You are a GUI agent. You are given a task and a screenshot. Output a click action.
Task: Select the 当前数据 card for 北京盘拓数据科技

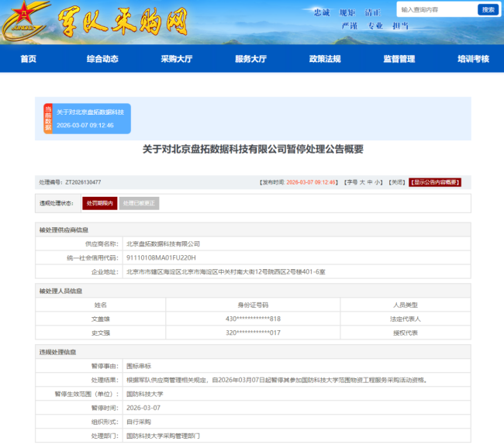click(87, 119)
